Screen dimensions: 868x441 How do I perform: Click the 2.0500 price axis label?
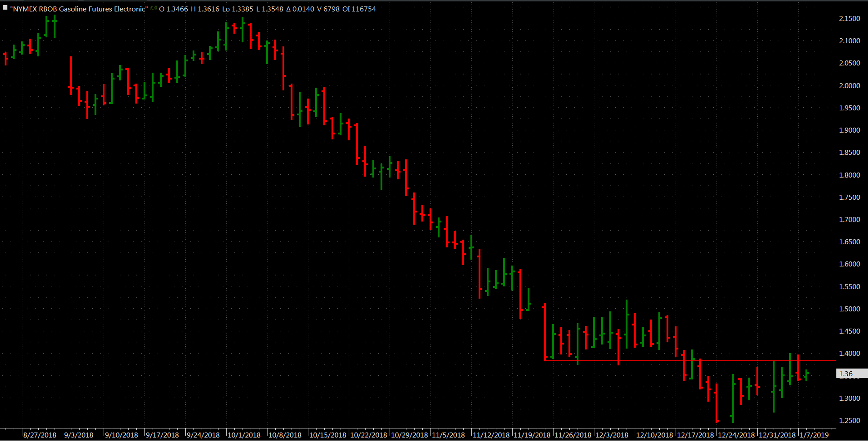click(x=849, y=63)
